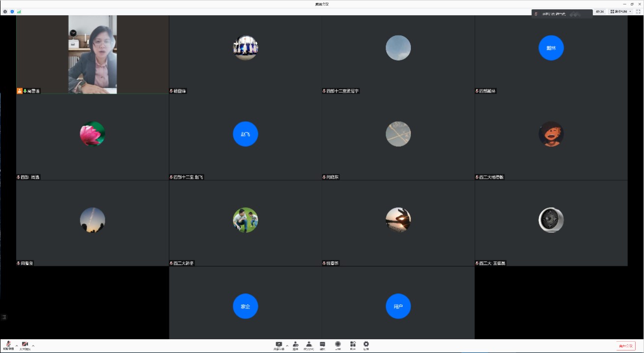Click the share screen button
The width and height of the screenshot is (644, 353).
tap(279, 345)
